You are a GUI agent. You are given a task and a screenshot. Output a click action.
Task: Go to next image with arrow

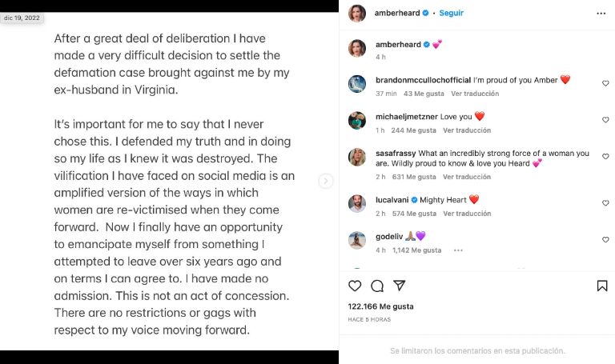click(x=326, y=181)
